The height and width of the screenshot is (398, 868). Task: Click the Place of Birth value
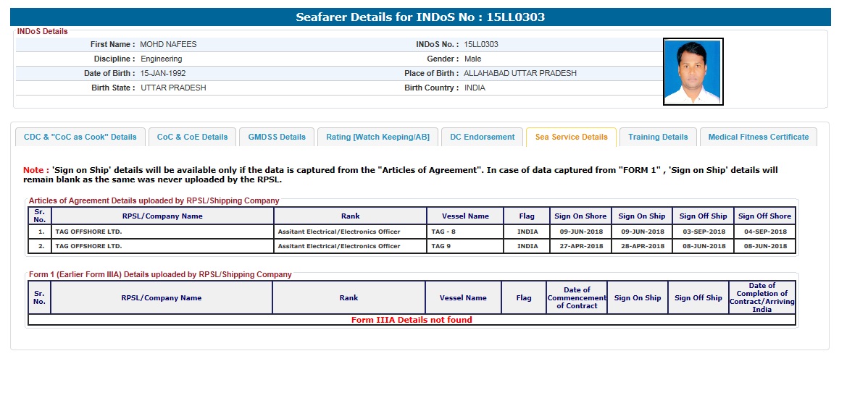tap(520, 73)
